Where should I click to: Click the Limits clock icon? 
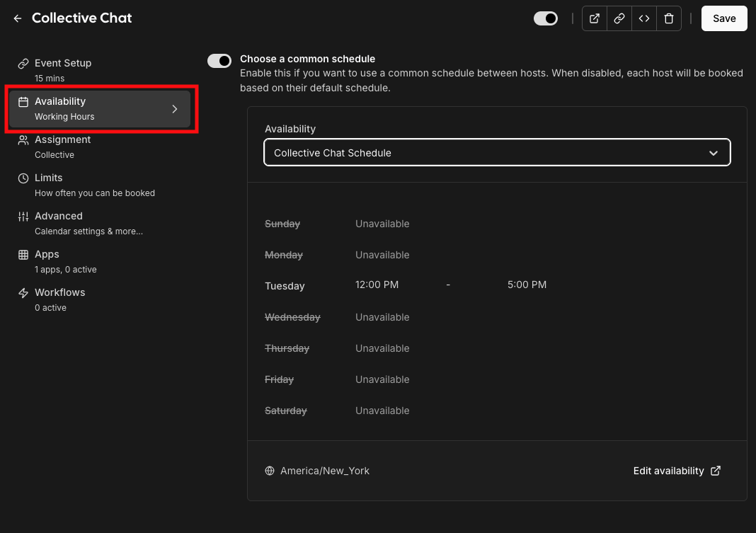(23, 178)
